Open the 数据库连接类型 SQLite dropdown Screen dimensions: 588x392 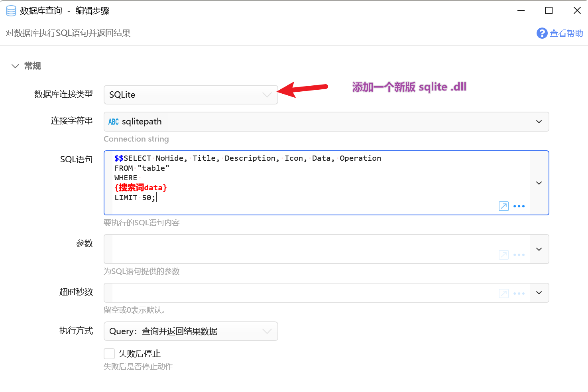coord(191,95)
